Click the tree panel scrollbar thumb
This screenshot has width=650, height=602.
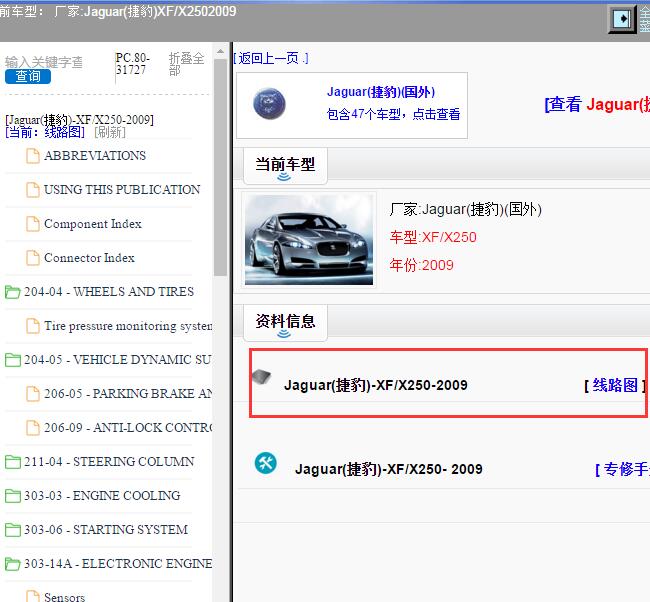coord(221,168)
